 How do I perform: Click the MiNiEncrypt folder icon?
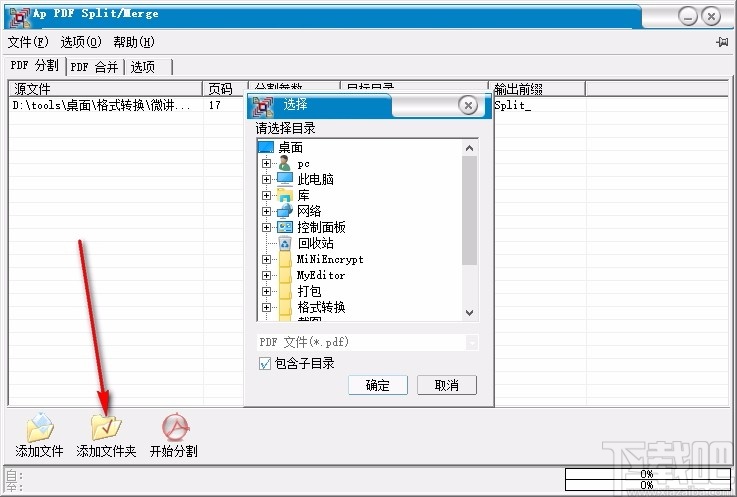[285, 259]
